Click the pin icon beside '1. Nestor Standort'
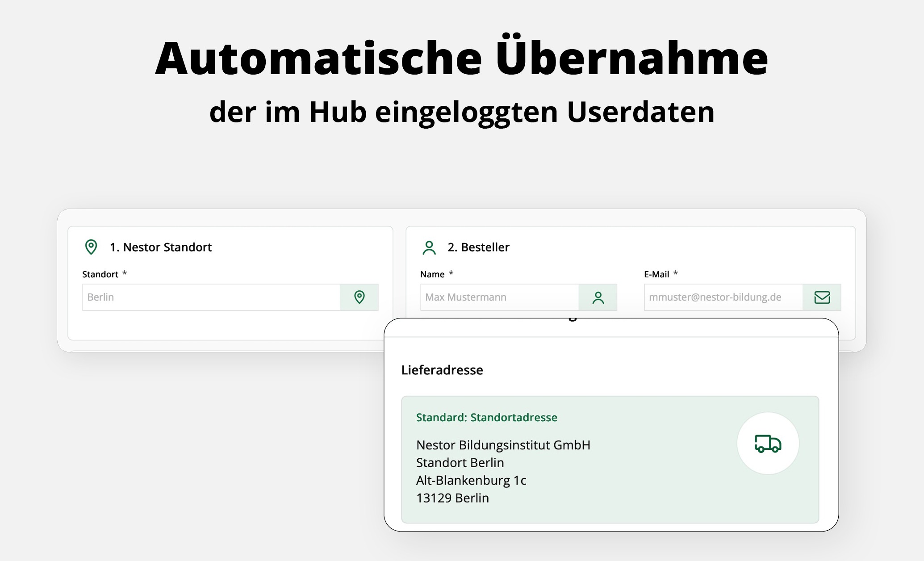Image resolution: width=924 pixels, height=561 pixels. point(91,247)
